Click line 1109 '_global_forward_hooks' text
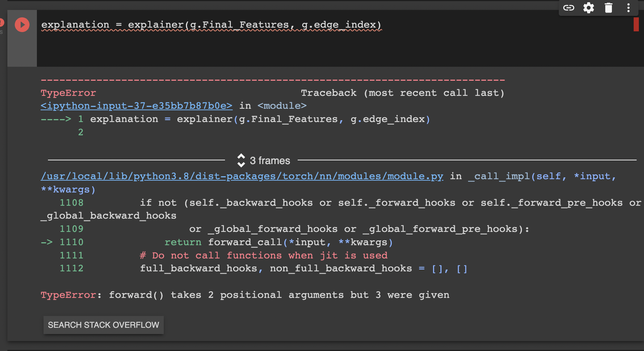 click(273, 229)
